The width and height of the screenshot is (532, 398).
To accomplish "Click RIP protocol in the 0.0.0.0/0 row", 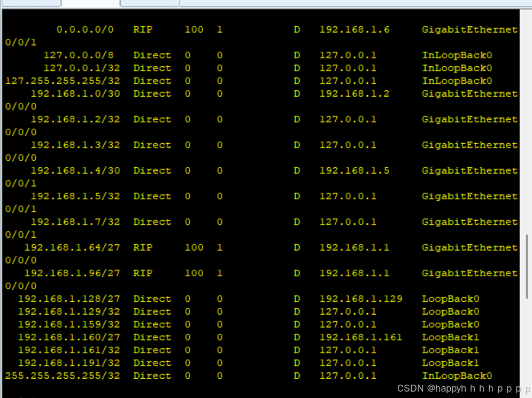I will [143, 29].
